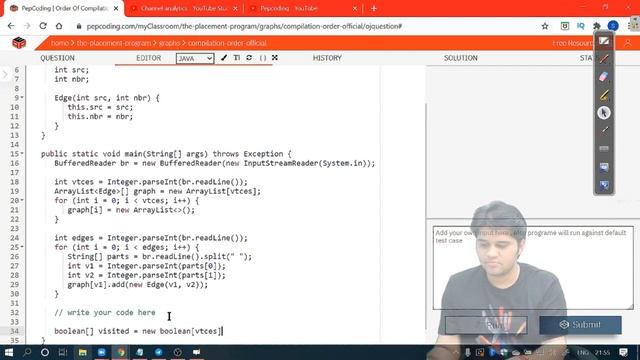Open Free Resources link in header
Image resolution: width=640 pixels, height=360 pixels.
click(573, 43)
